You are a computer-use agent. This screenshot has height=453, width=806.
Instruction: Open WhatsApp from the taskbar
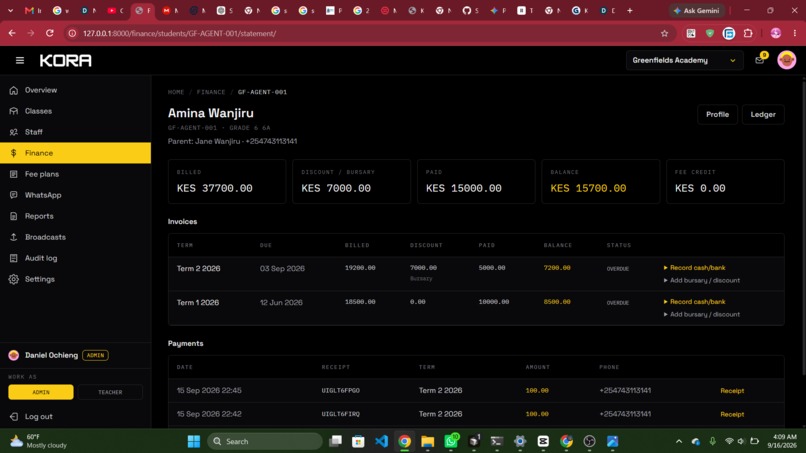point(451,441)
